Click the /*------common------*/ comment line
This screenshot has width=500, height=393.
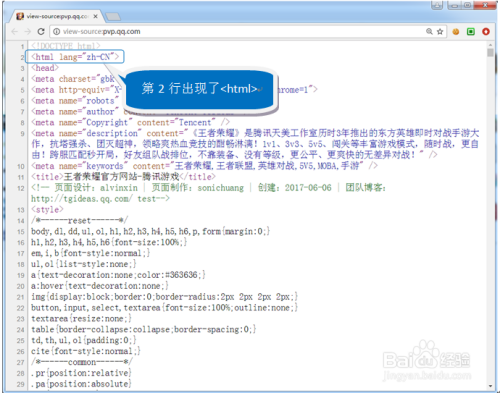coord(82,362)
